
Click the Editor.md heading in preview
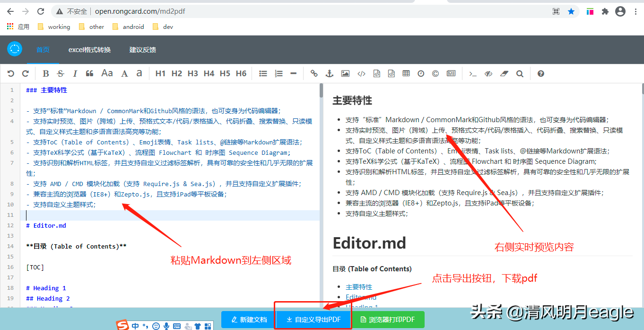tap(369, 243)
